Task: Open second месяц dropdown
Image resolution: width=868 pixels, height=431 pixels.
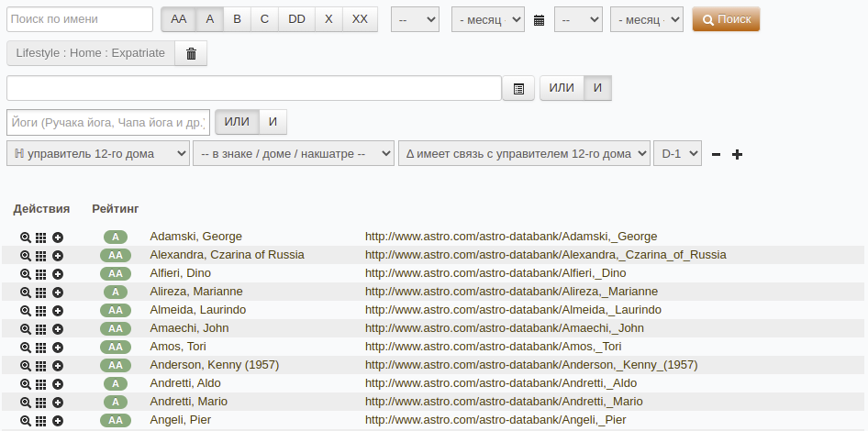Action: 647,19
